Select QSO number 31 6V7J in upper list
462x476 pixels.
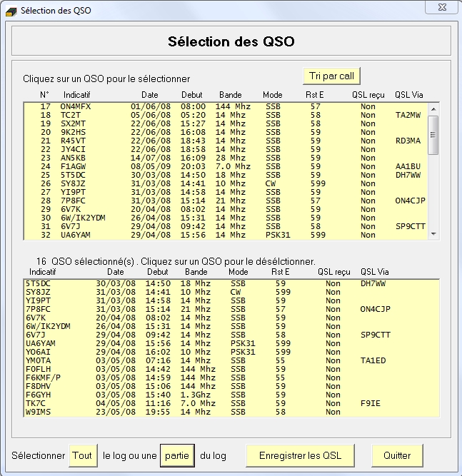click(226, 226)
